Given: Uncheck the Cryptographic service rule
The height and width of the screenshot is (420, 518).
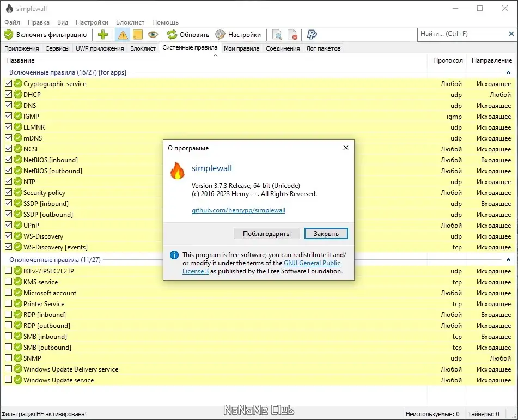Looking at the screenshot, I should (x=8, y=83).
